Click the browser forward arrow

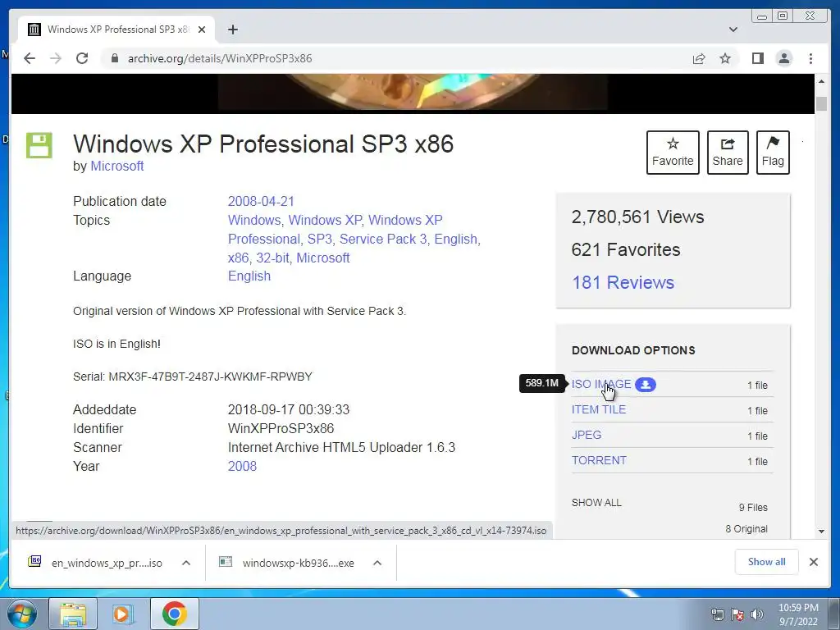(x=56, y=58)
